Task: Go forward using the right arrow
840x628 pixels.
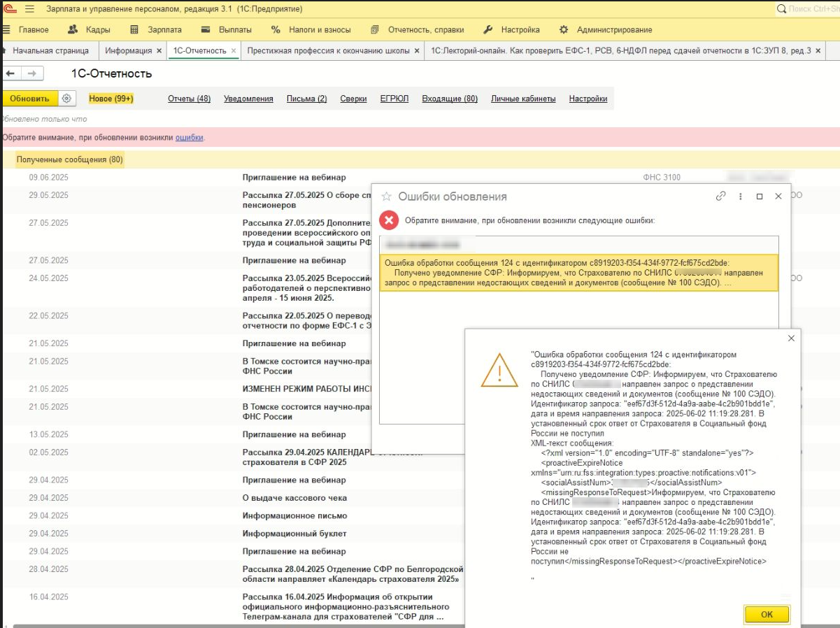Action: tap(31, 73)
